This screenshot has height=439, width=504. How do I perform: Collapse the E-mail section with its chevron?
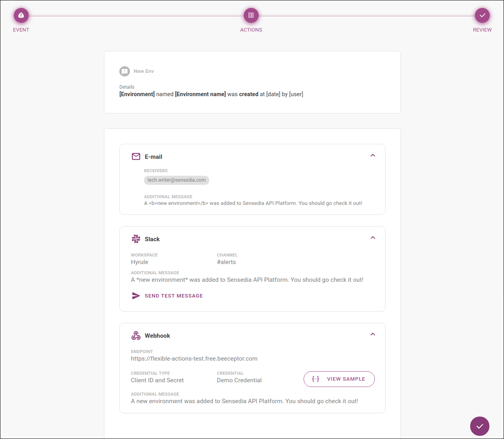click(372, 155)
